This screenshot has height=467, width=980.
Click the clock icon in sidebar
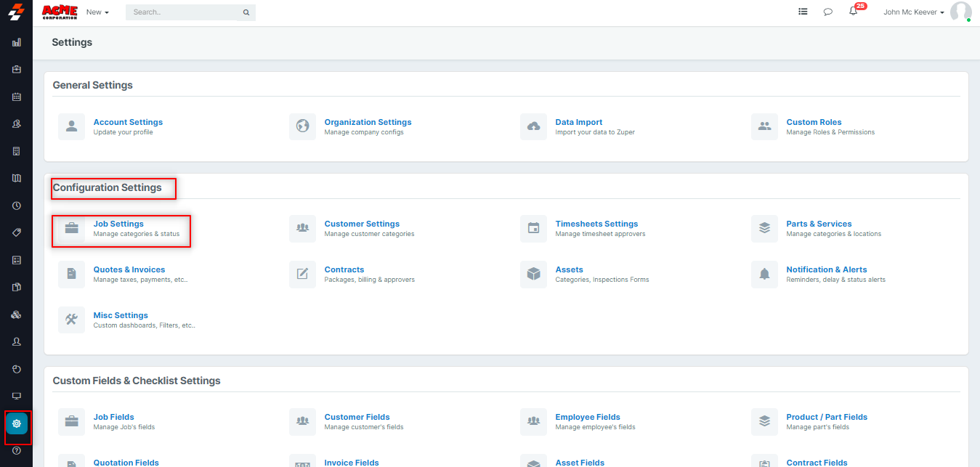pyautogui.click(x=17, y=206)
